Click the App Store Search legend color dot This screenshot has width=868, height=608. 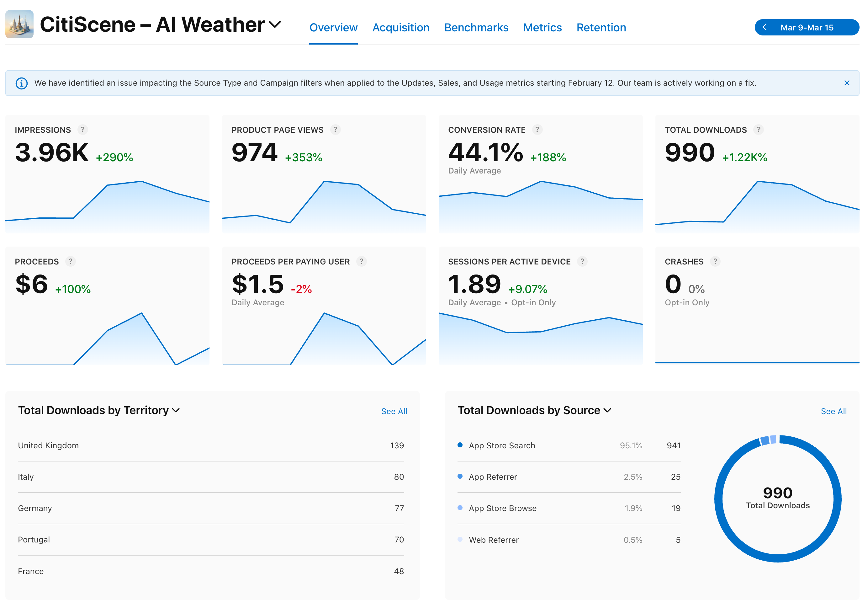tap(460, 445)
